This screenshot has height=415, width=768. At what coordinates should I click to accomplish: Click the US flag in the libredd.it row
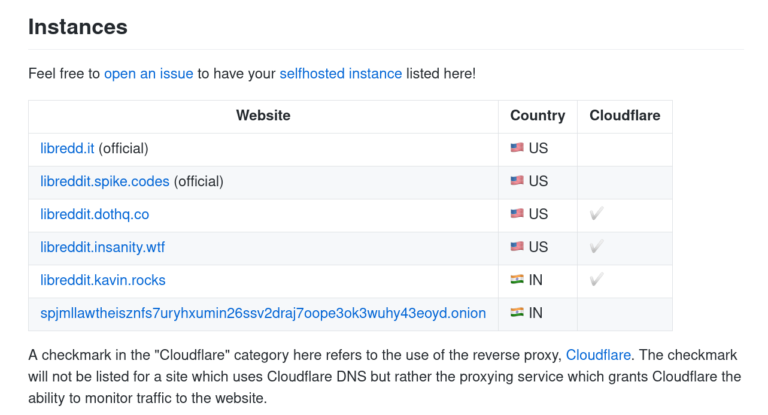[517, 148]
